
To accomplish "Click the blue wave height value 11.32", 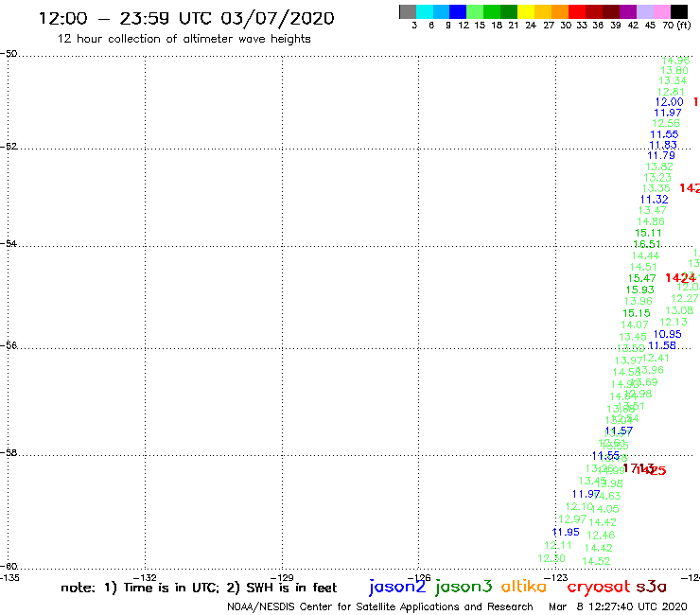I will click(654, 200).
